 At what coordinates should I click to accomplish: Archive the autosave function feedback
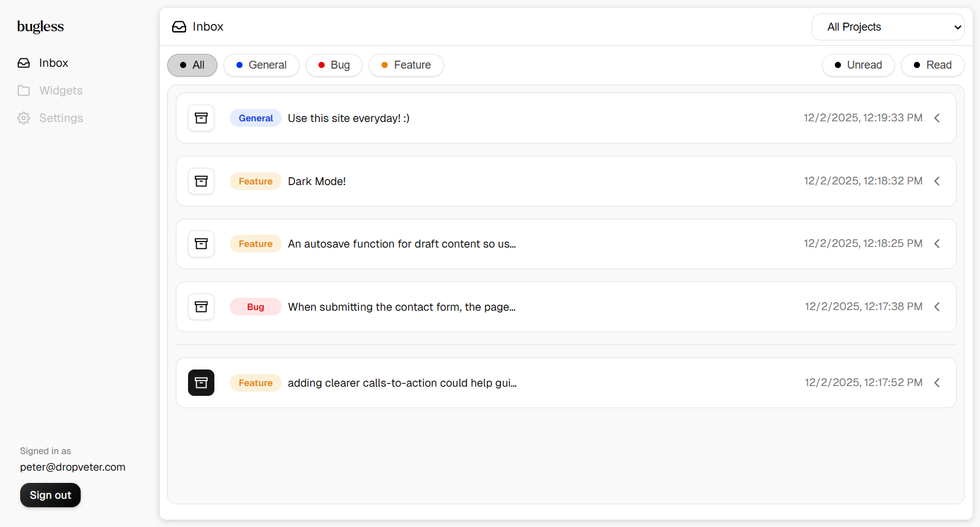201,244
